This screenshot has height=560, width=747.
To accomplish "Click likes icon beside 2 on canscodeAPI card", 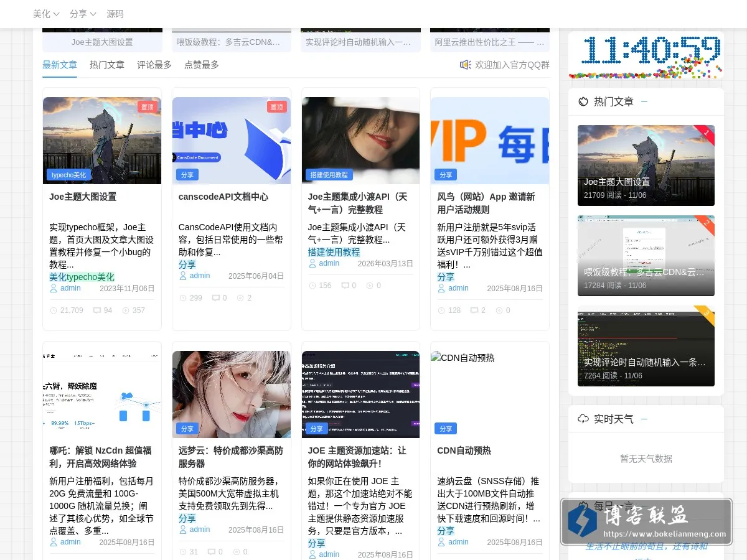I will 241,298.
